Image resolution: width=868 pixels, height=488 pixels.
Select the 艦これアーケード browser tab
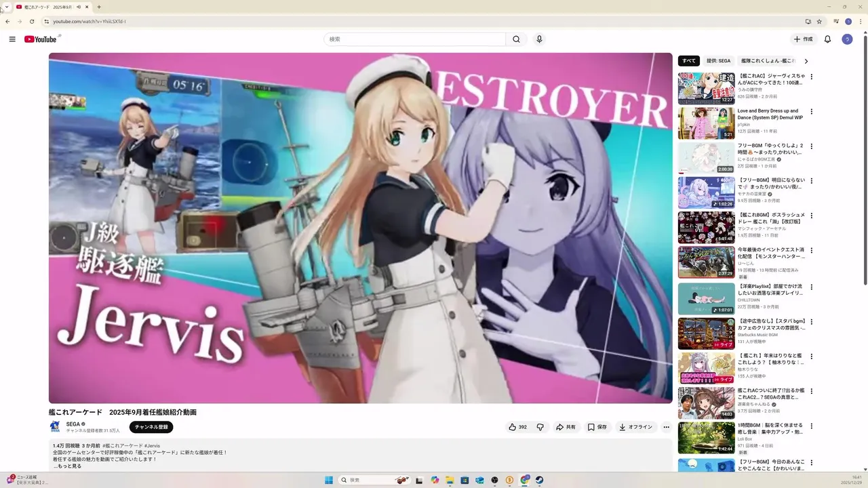point(53,7)
